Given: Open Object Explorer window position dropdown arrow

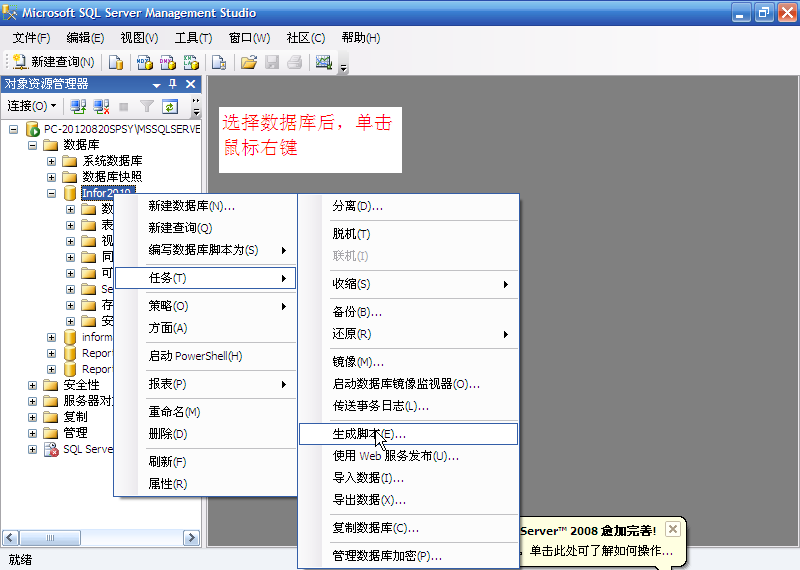Looking at the screenshot, I should (x=157, y=85).
